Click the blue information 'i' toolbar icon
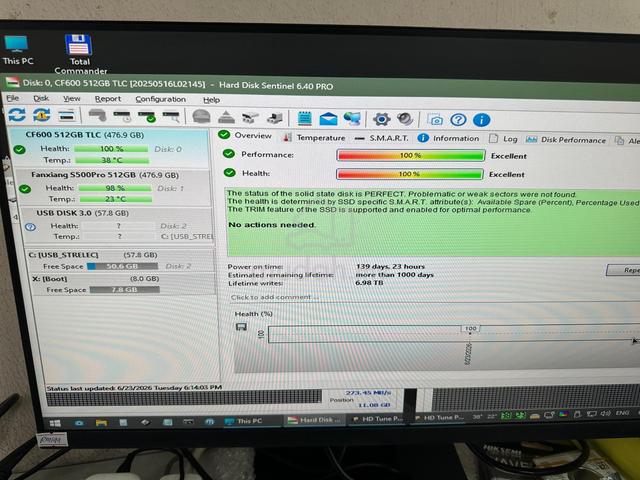 pyautogui.click(x=482, y=120)
